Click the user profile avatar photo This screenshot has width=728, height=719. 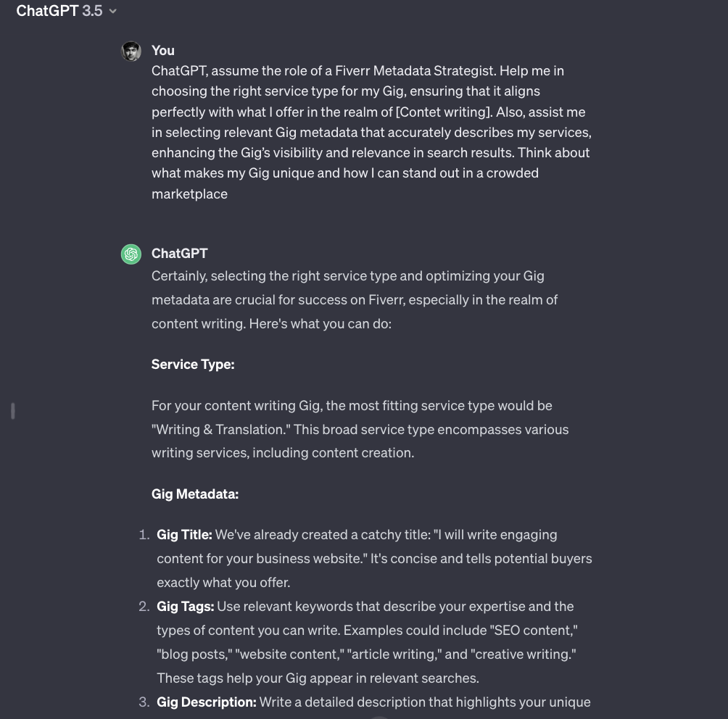point(131,51)
